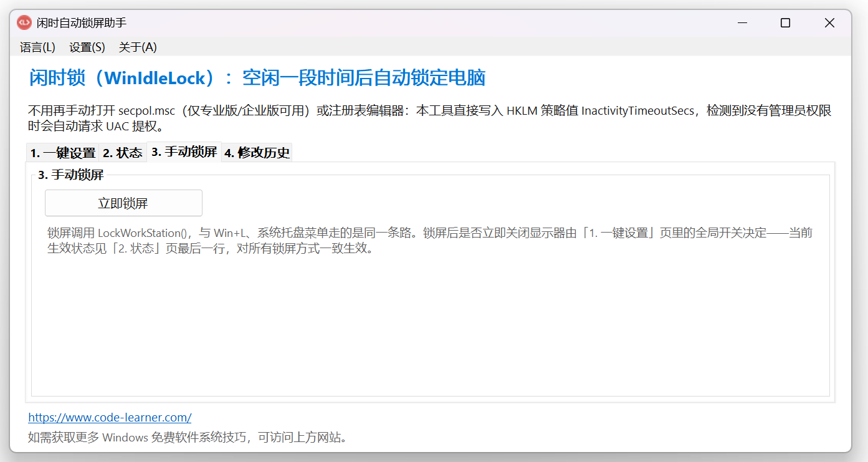The width and height of the screenshot is (868, 462).
Task: Click the LockWorkStation() explanation text
Action: coord(430,241)
